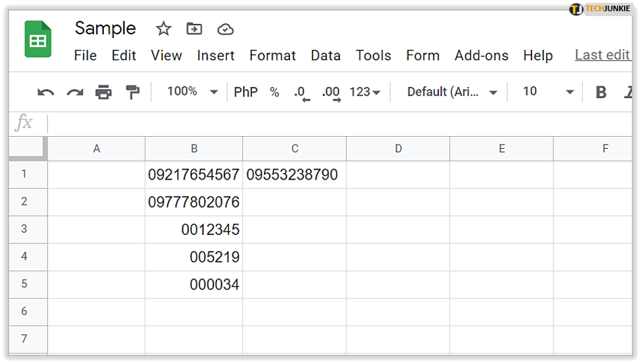Select cell containing 09553238790
The width and height of the screenshot is (641, 364).
tap(294, 175)
